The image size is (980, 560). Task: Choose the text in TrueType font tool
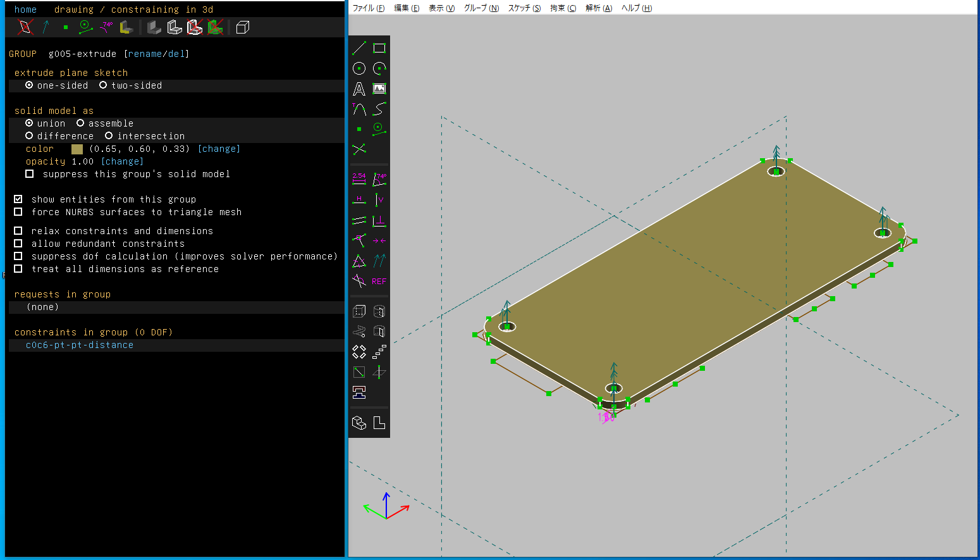[359, 89]
